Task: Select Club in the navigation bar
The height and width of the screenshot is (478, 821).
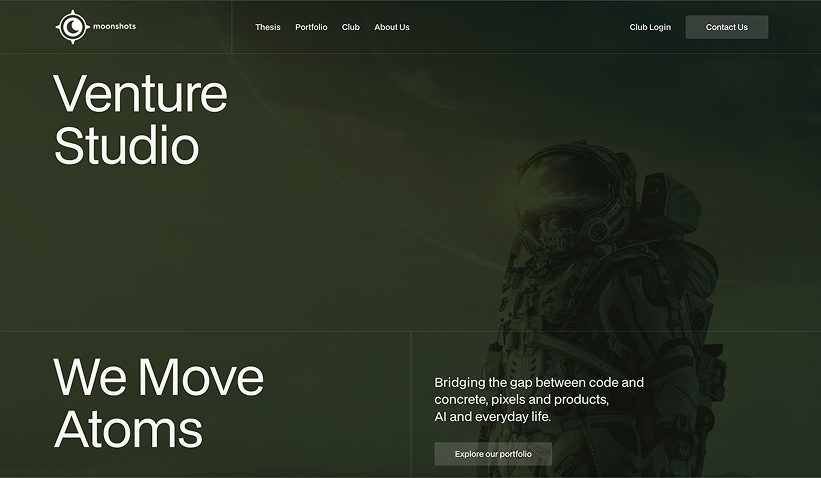Action: pos(351,27)
